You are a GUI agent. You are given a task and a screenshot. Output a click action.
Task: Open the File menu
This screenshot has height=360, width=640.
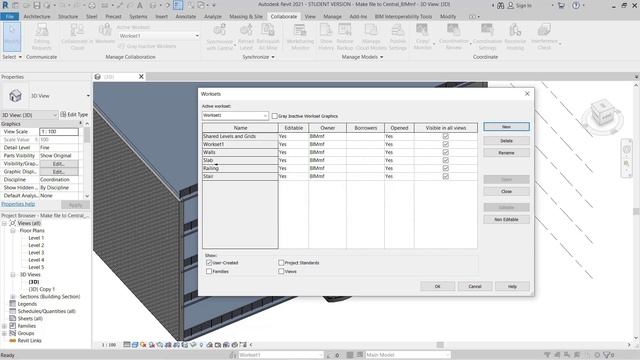tap(9, 17)
